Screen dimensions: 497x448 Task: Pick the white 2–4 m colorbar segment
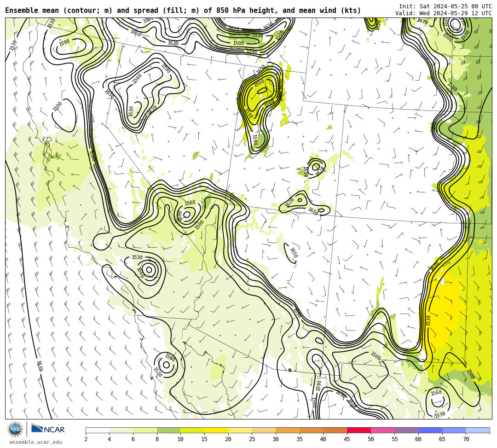pos(97,430)
